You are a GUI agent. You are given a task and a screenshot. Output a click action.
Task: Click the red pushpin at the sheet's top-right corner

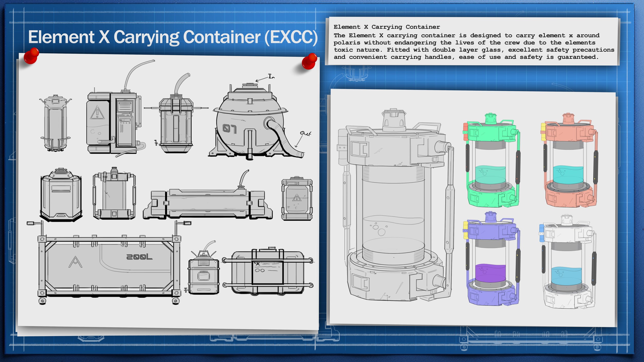(x=309, y=61)
